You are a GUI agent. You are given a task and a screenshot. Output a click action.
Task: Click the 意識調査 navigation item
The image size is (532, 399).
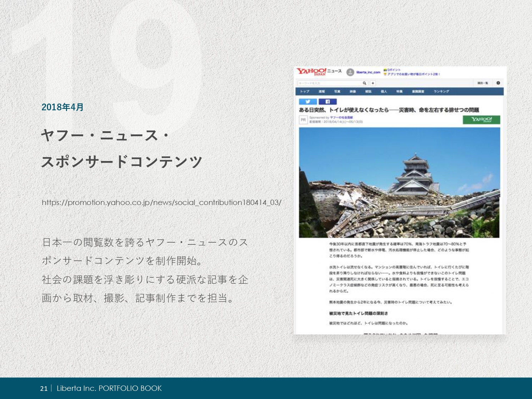pos(419,92)
